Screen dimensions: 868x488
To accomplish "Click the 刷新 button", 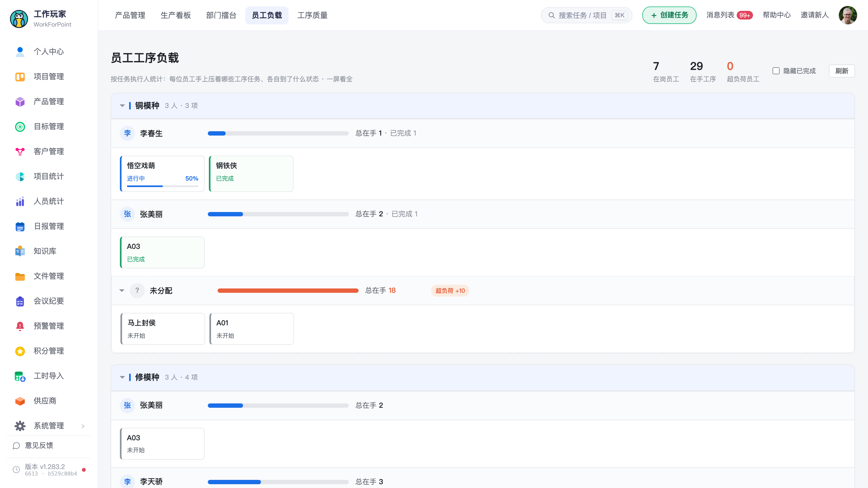I will 842,71.
